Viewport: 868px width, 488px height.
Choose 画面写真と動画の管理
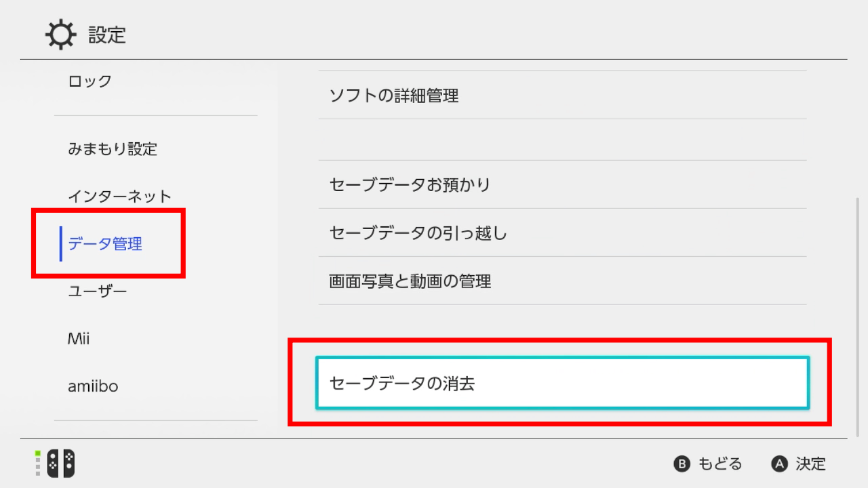point(410,281)
